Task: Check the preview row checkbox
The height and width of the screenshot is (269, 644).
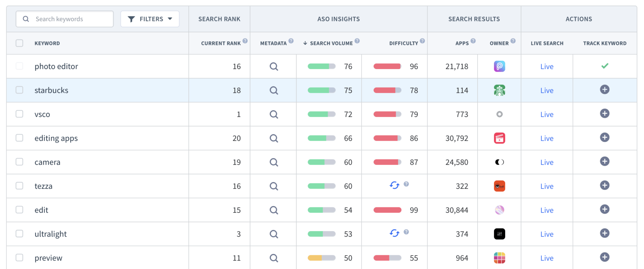Action: 19,258
